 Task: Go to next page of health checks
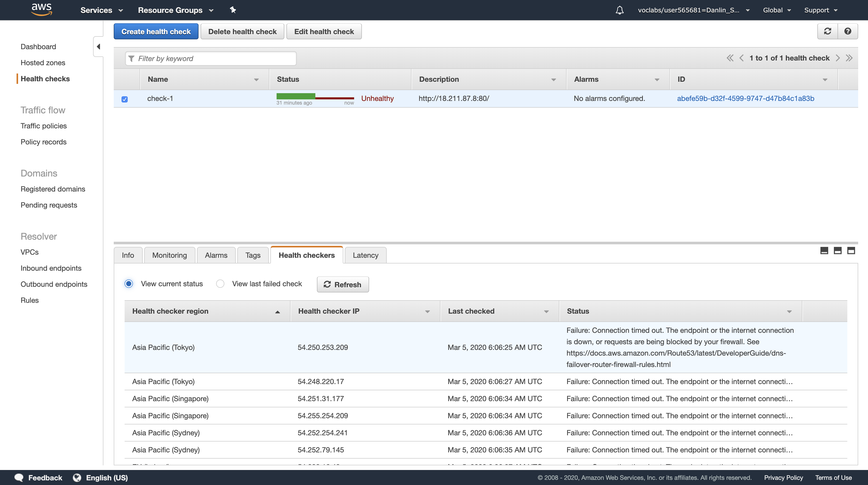point(838,58)
